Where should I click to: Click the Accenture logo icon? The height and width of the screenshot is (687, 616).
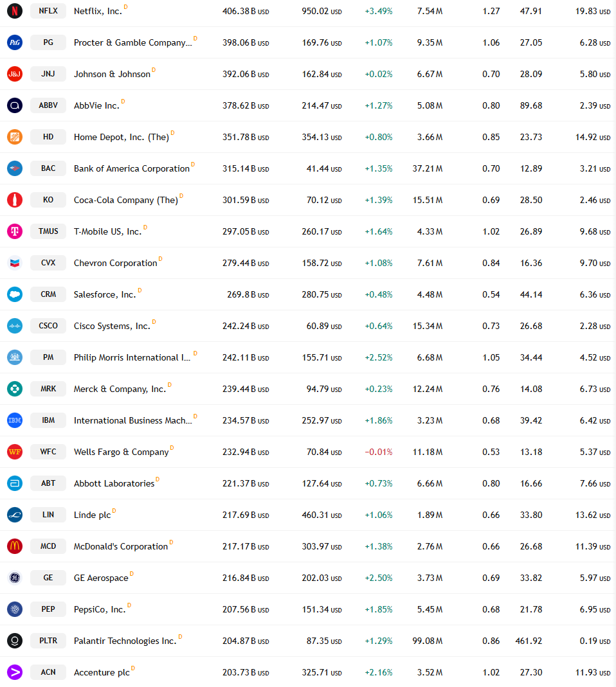click(15, 672)
